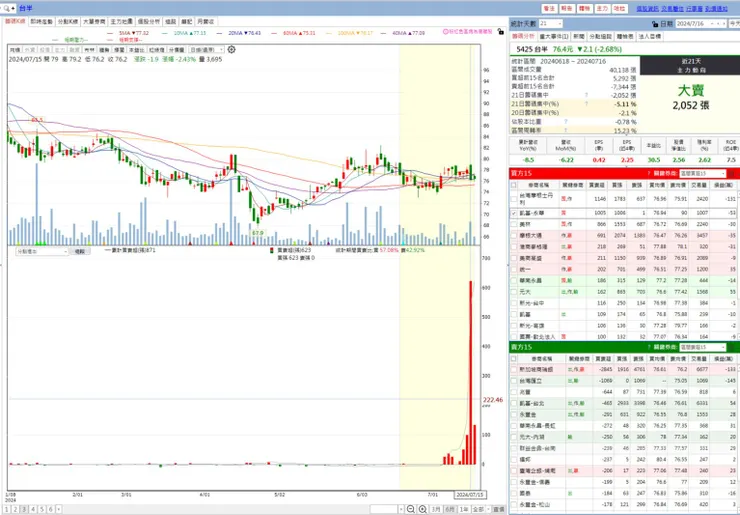
Task: Click the 分價量 chart overlay button
Action: pyautogui.click(x=176, y=50)
